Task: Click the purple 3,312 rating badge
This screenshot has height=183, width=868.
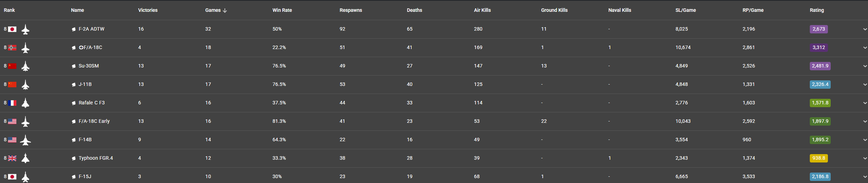Action: tap(818, 48)
